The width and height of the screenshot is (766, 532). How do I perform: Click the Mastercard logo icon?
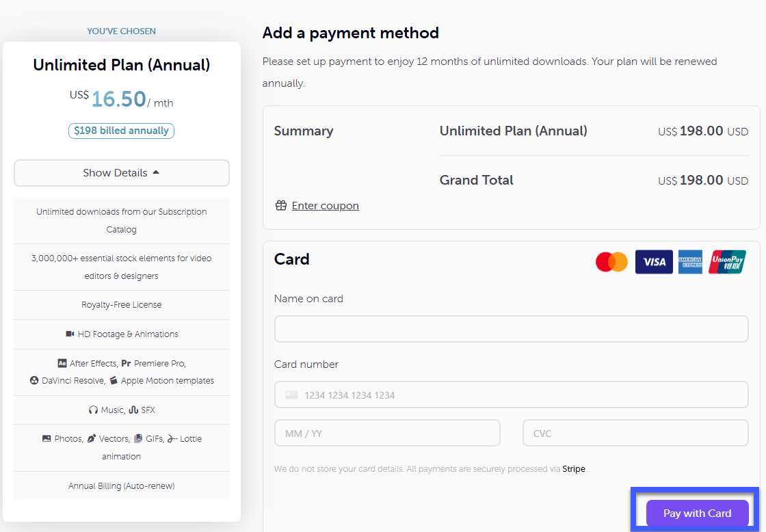tap(611, 262)
